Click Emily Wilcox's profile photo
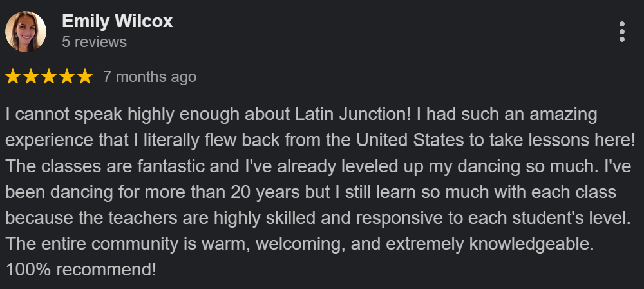 point(26,32)
